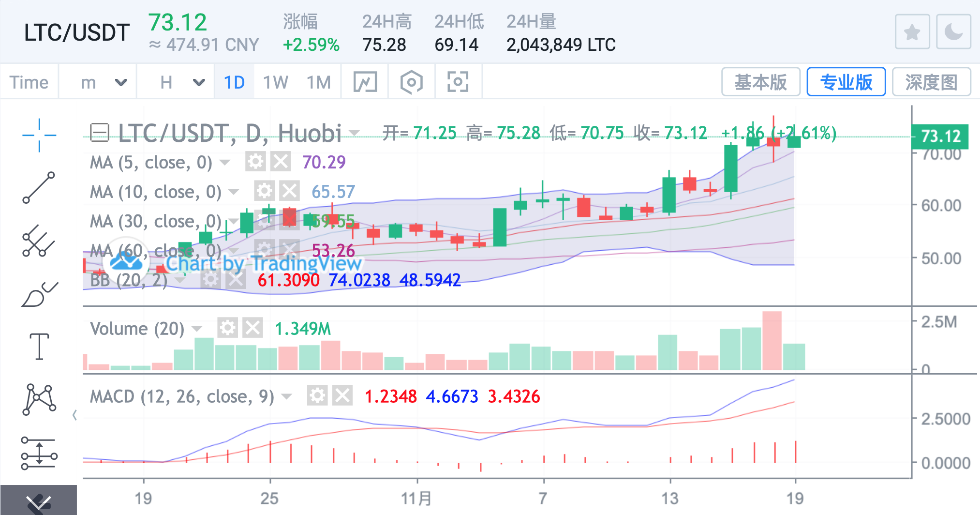The height and width of the screenshot is (515, 980).
Task: Expand the MA (5, close, 0) dropdown arrow
Action: coord(224,162)
